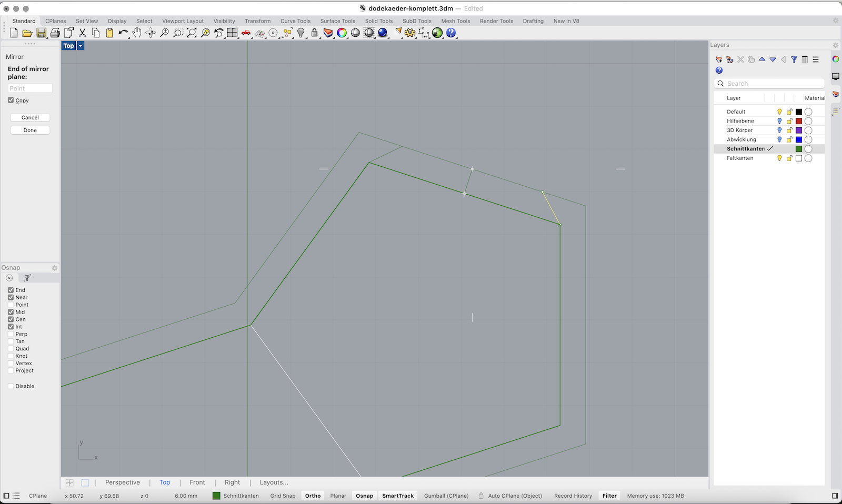Open the Osnap filter funnel dropdown
Image resolution: width=842 pixels, height=504 pixels.
point(27,278)
